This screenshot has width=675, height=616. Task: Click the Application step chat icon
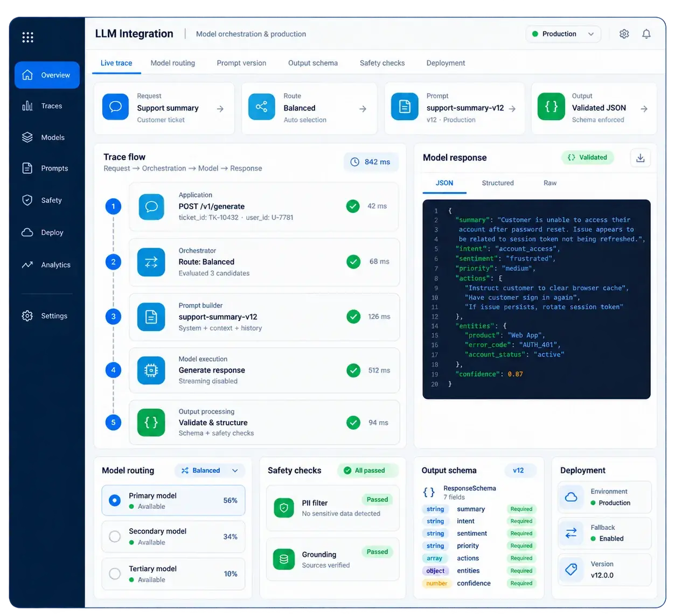pos(151,207)
